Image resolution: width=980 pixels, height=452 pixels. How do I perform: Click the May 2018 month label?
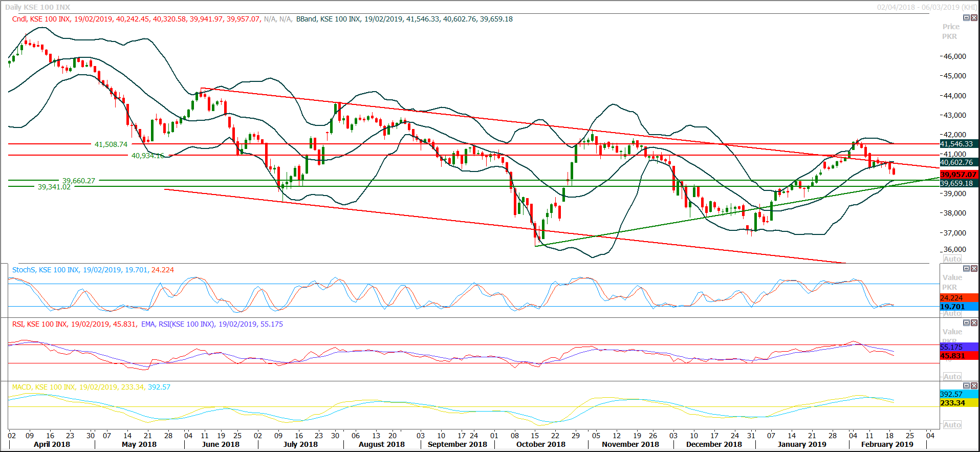coord(139,444)
